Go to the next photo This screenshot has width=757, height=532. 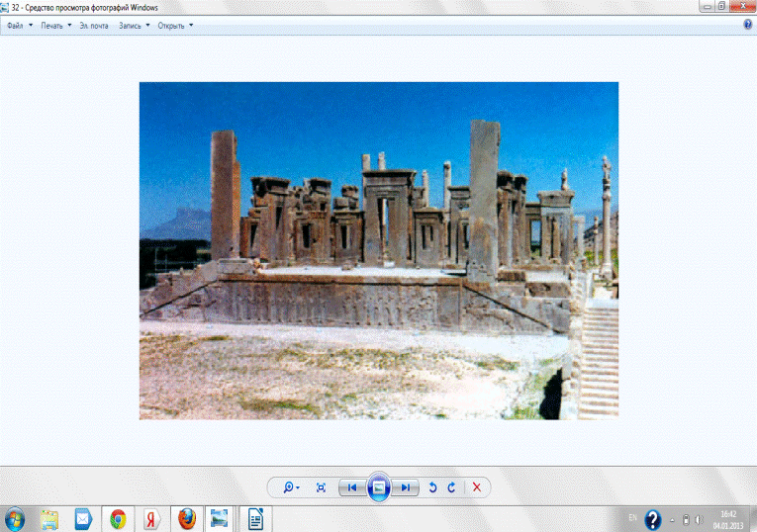click(406, 488)
